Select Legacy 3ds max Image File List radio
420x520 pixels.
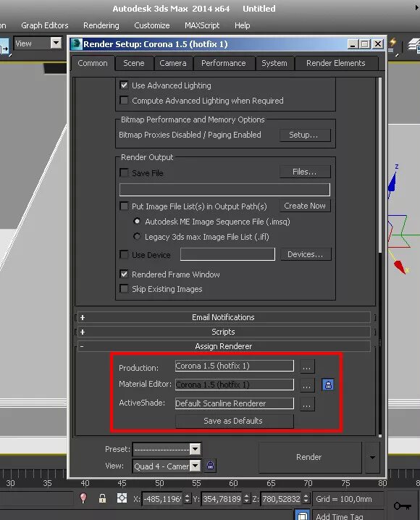point(137,236)
